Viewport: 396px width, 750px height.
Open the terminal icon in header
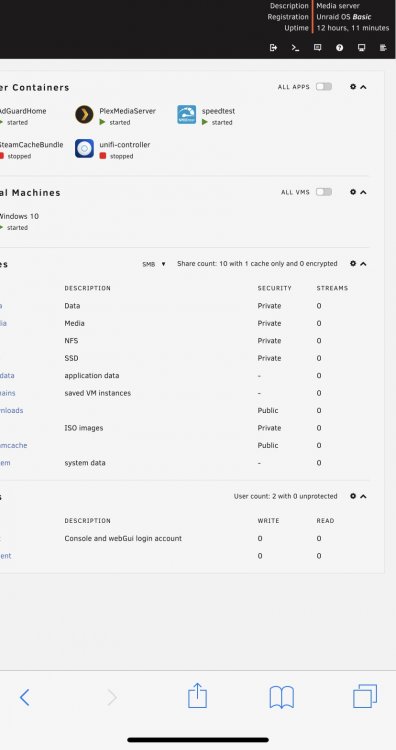[x=296, y=47]
